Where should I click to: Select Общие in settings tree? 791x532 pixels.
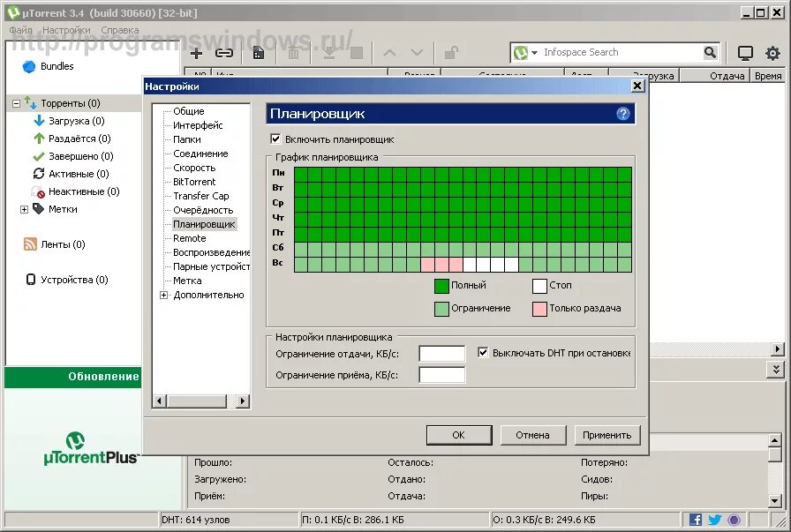pos(189,111)
